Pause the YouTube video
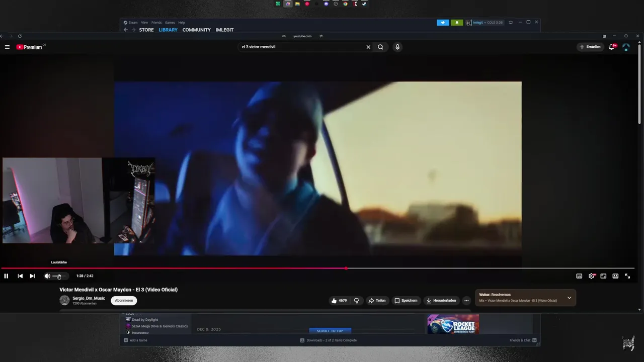This screenshot has width=644, height=362. click(x=6, y=276)
